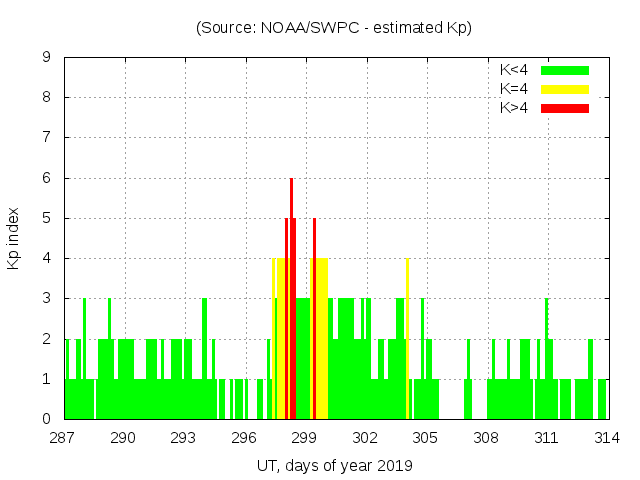Click the "Kp index" y-axis label

tap(14, 239)
